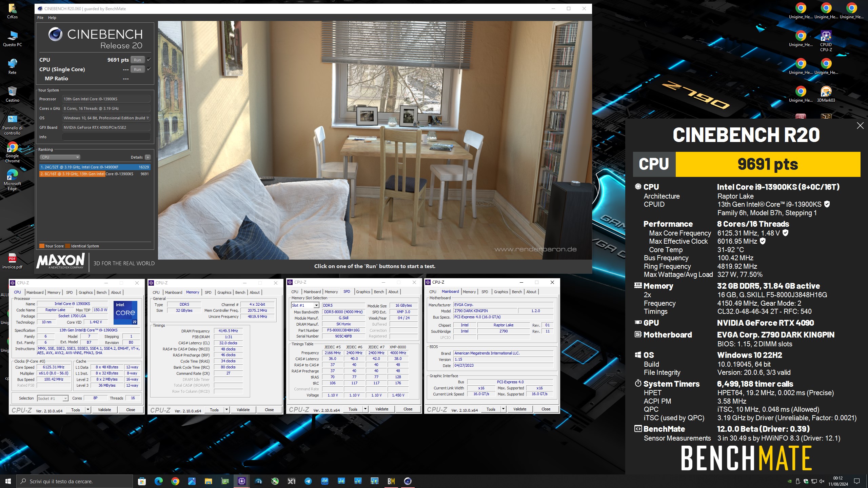868x488 pixels.
Task: Click the Windows taskbar search field
Action: 75,481
